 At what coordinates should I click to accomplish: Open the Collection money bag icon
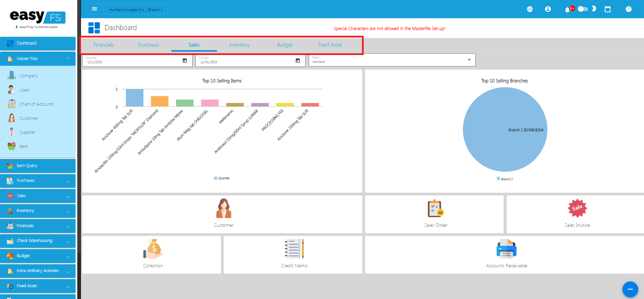point(153,249)
